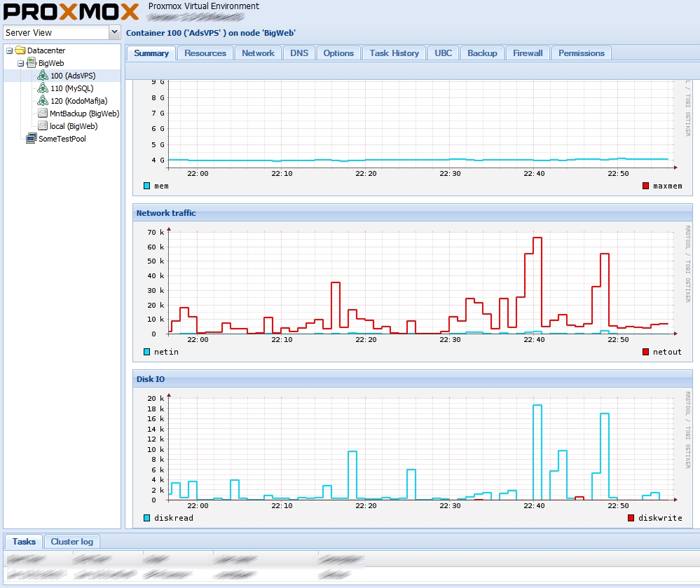The height and width of the screenshot is (588, 700).
Task: Switch to the Resources tab
Action: pos(205,53)
